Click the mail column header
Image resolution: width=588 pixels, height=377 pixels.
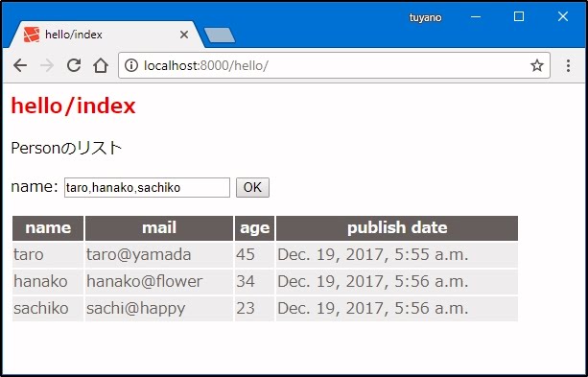[x=159, y=228]
